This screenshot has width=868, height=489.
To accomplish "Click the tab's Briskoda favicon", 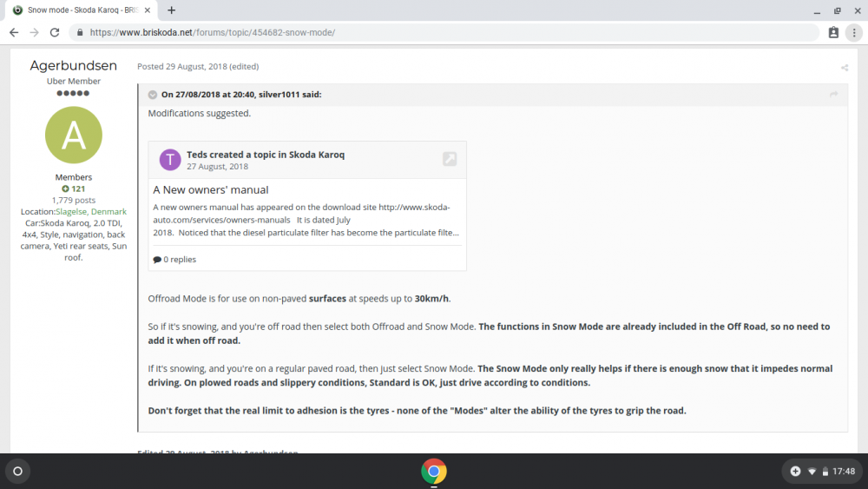I will [17, 10].
